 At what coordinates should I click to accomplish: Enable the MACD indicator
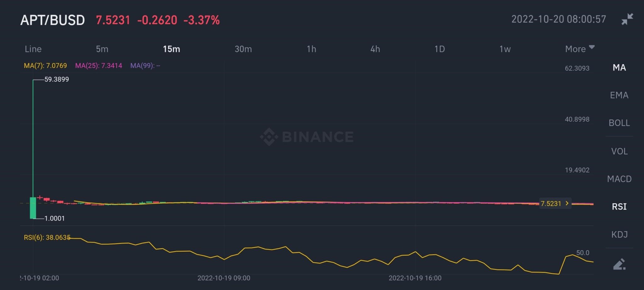(619, 179)
